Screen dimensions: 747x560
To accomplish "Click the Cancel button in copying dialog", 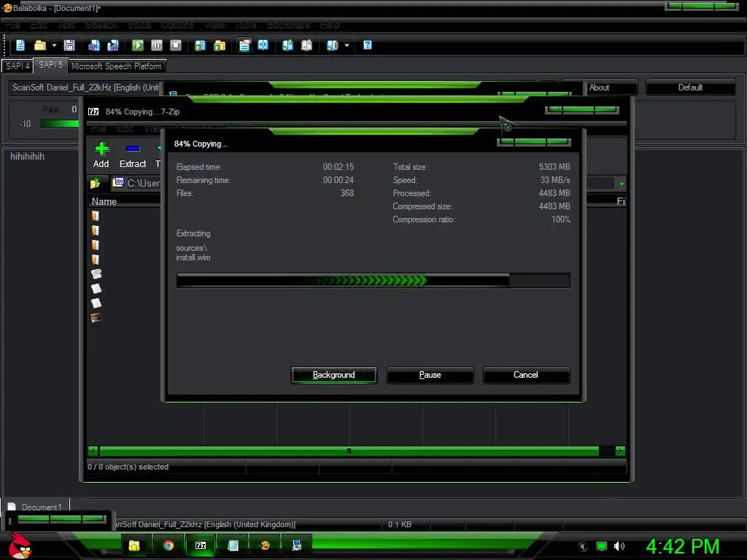I will tap(526, 375).
